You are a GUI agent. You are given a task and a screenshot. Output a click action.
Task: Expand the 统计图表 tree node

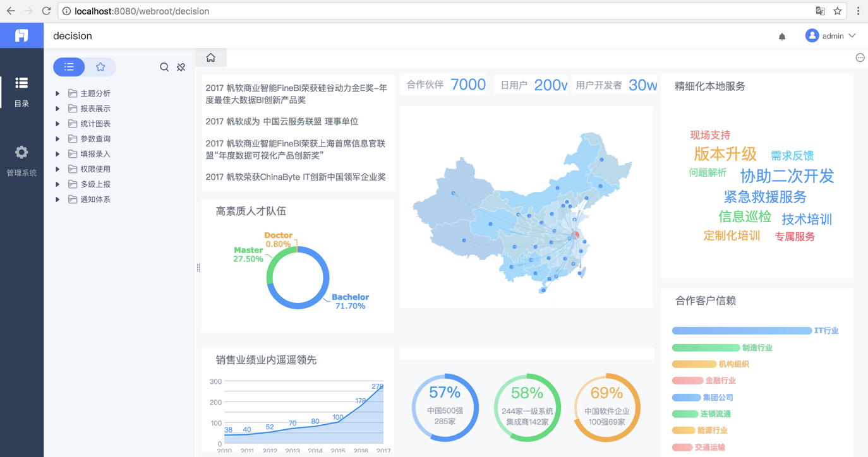coord(57,124)
